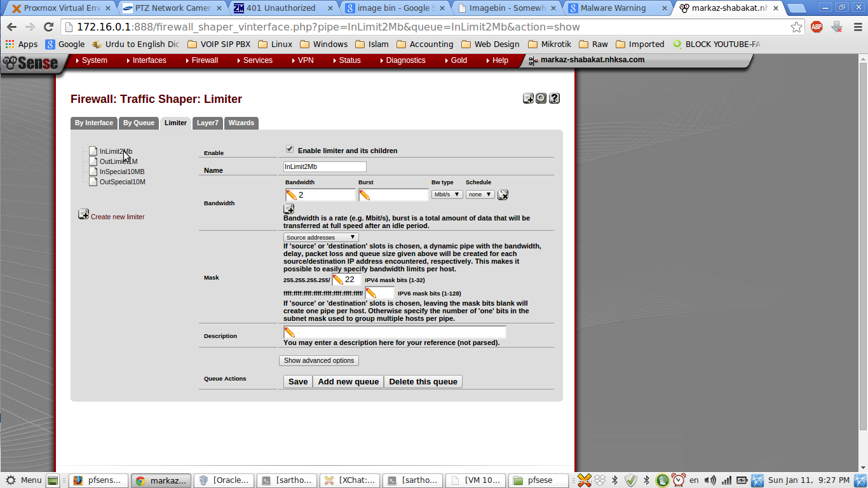This screenshot has height=488, width=868.
Task: Switch to 401 Unauthorized browser tab
Action: tap(283, 8)
